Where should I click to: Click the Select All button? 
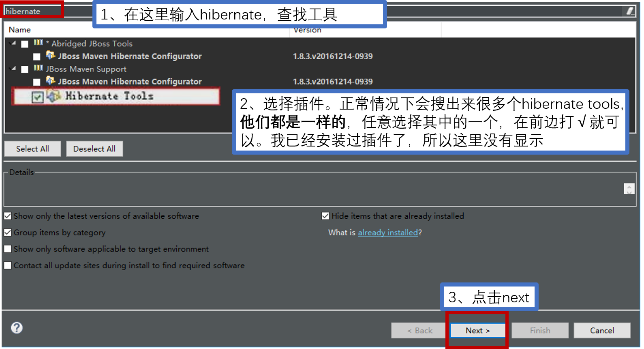click(32, 149)
